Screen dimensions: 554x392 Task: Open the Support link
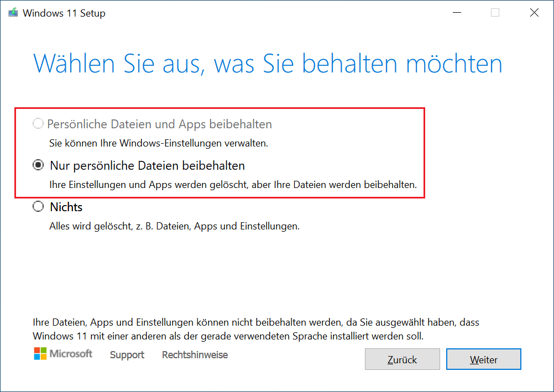[x=127, y=354]
